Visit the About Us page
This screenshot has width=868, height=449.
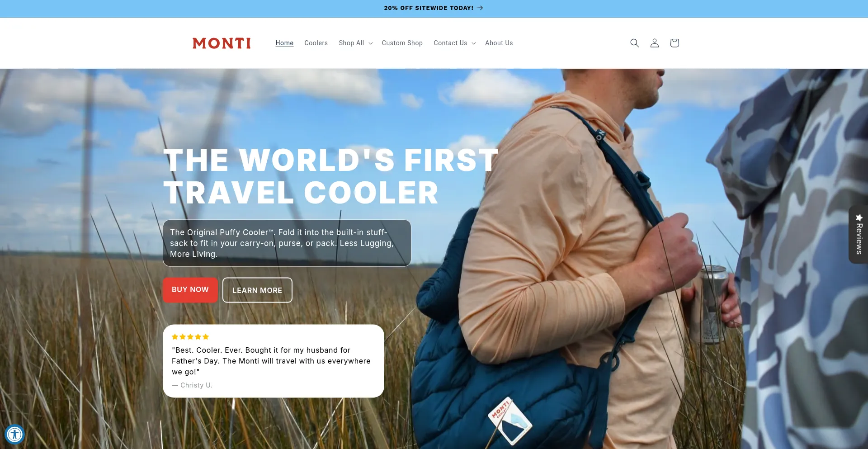point(499,43)
